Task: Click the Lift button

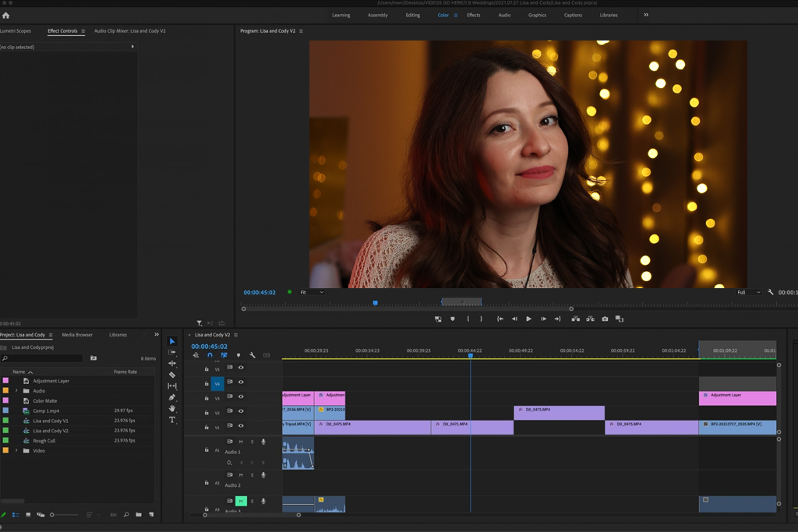Action: tap(576, 319)
